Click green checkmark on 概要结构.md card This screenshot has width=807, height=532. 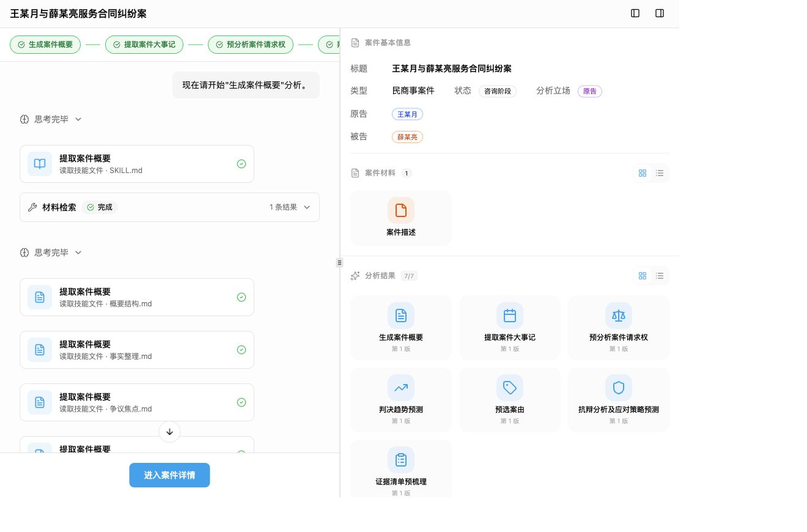(x=241, y=297)
